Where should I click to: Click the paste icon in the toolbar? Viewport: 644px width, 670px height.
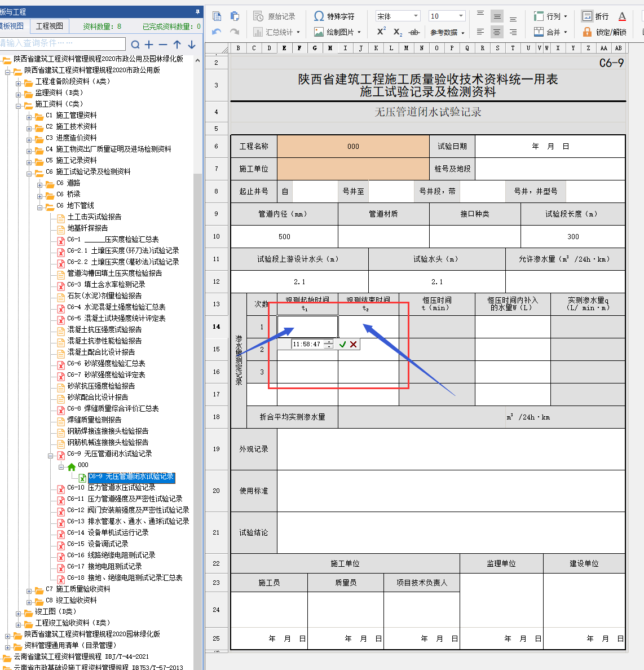tap(235, 16)
